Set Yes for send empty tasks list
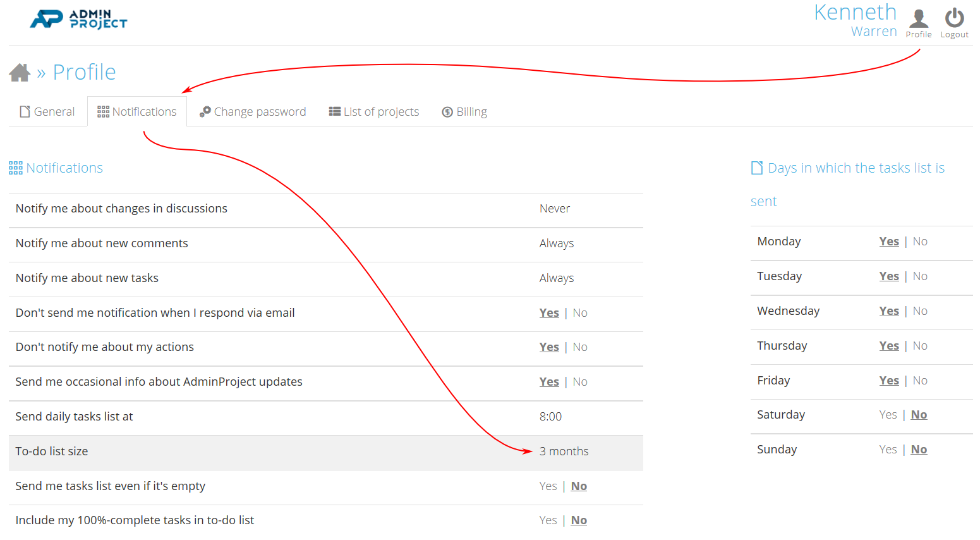Viewport: 980px width, 540px height. click(x=548, y=486)
